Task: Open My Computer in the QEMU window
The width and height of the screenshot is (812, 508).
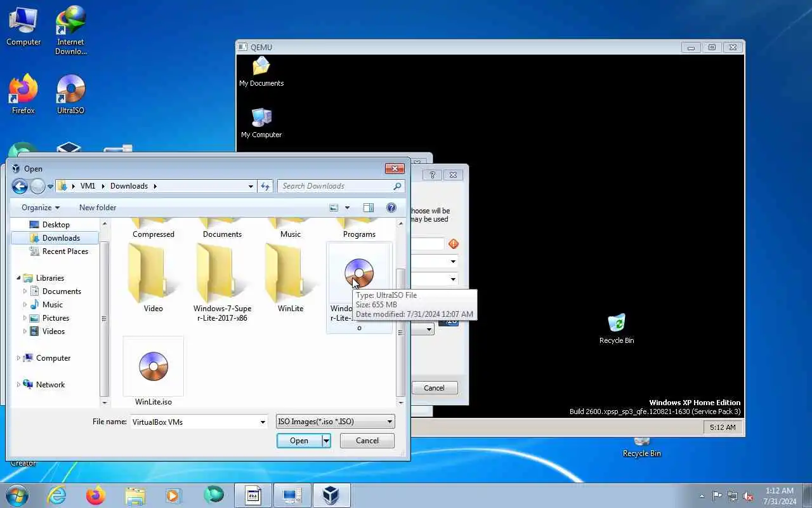Action: tap(261, 123)
